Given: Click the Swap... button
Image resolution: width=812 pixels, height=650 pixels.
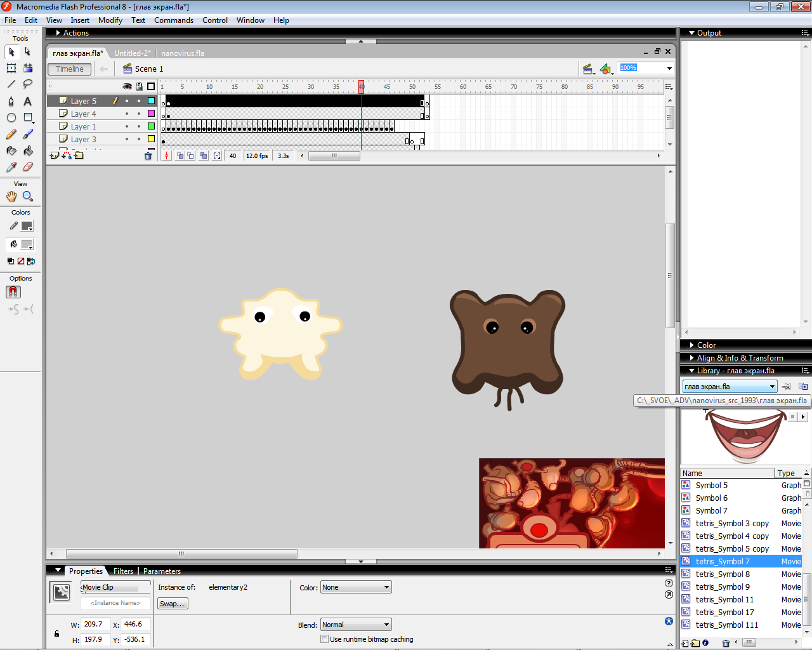Looking at the screenshot, I should click(172, 604).
